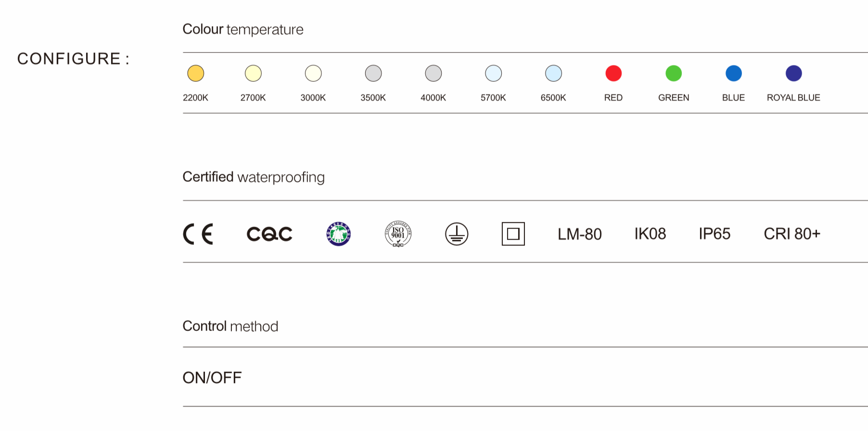Select the 6500K light blue swatch

coord(553,74)
